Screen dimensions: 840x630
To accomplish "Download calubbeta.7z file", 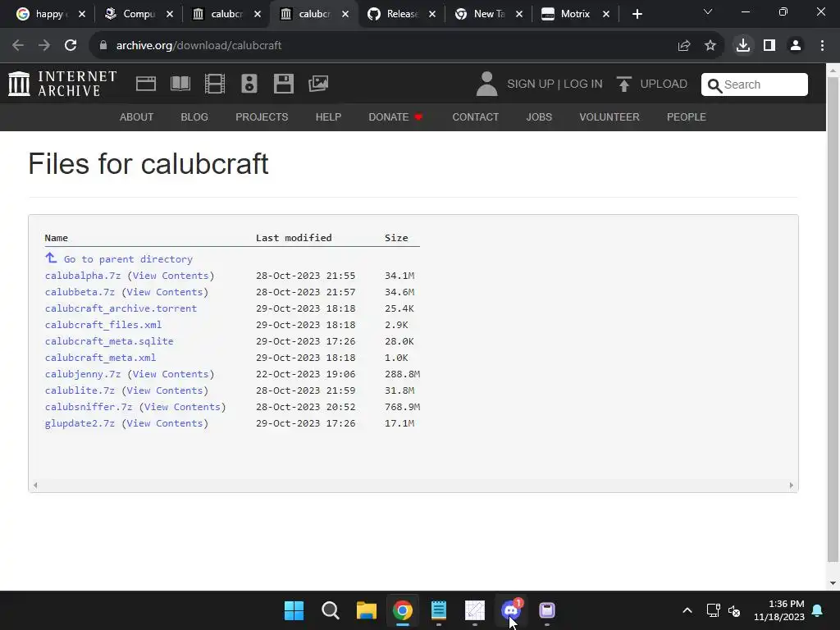I will (80, 292).
